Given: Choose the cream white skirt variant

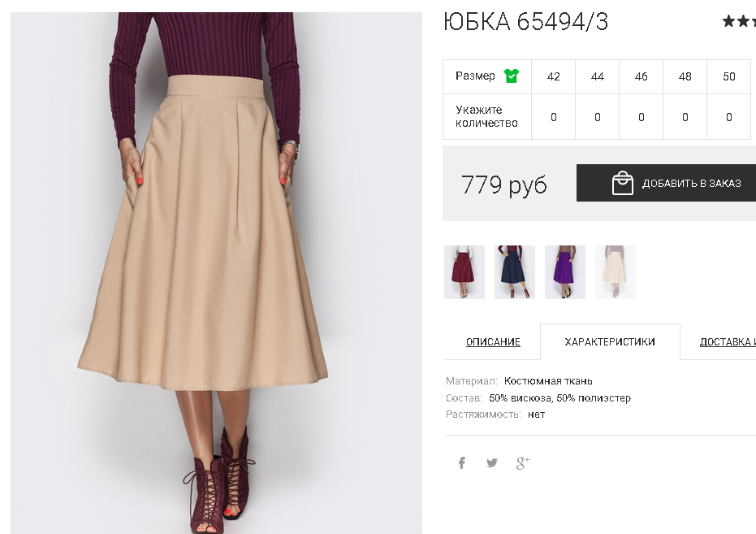Looking at the screenshot, I should pos(616,272).
